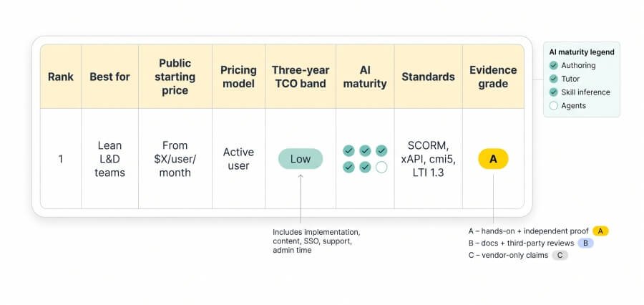Click the AI maturity legend title

(x=582, y=52)
